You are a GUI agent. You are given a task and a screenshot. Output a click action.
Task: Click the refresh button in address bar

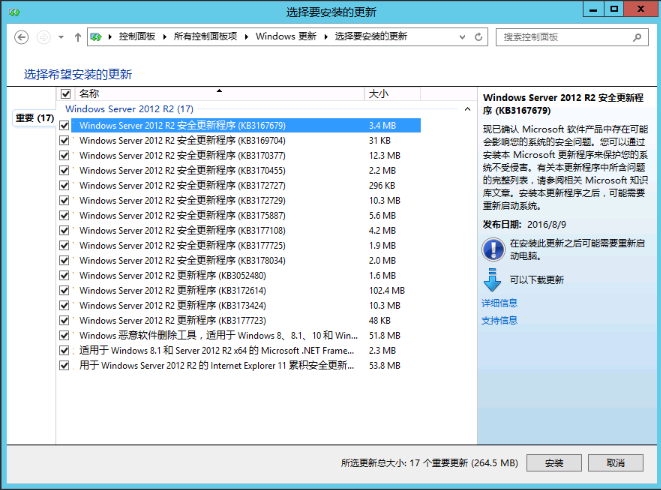(x=478, y=37)
